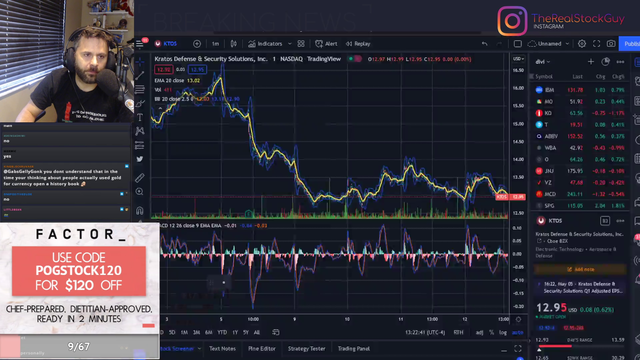Open the 13:22:41 (UTC-4) timezone menu
The height and width of the screenshot is (360, 640).
[424, 333]
